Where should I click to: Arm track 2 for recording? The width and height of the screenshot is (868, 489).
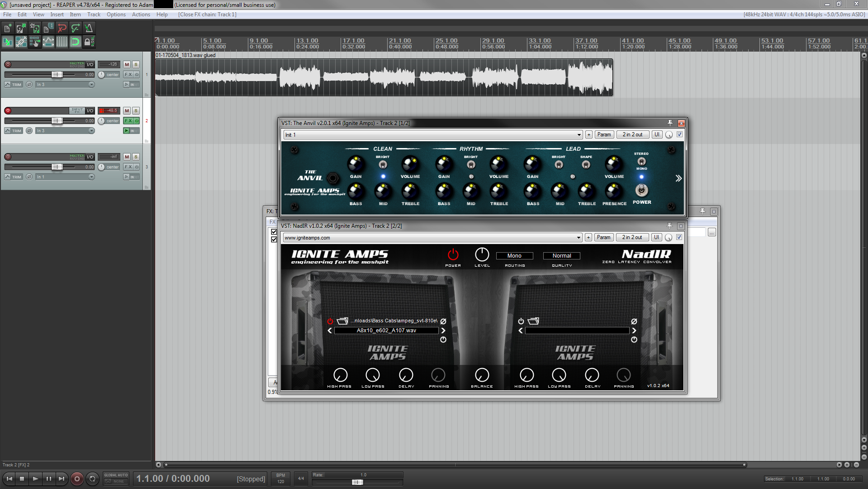pos(8,110)
